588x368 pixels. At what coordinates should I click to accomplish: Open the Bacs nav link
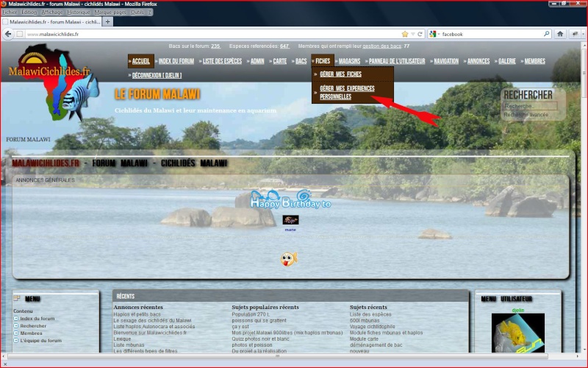[301, 61]
